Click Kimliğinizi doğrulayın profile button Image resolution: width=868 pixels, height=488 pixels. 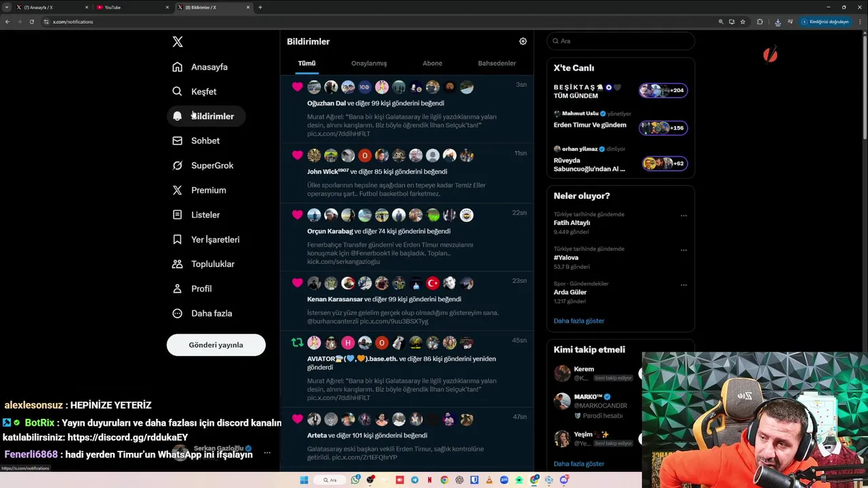pyautogui.click(x=825, y=22)
